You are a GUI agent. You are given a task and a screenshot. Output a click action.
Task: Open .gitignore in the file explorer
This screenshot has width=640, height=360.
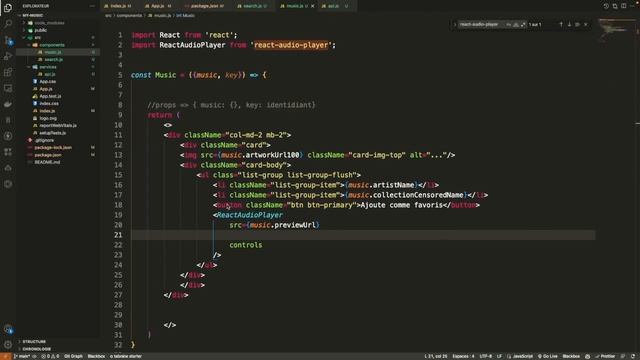click(x=57, y=140)
